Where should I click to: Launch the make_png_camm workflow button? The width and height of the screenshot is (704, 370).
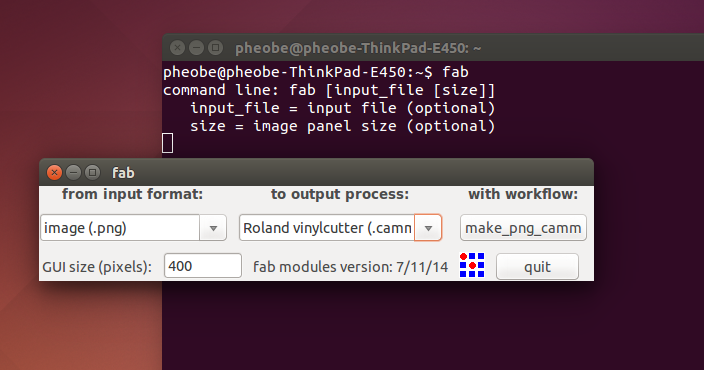[x=523, y=228]
